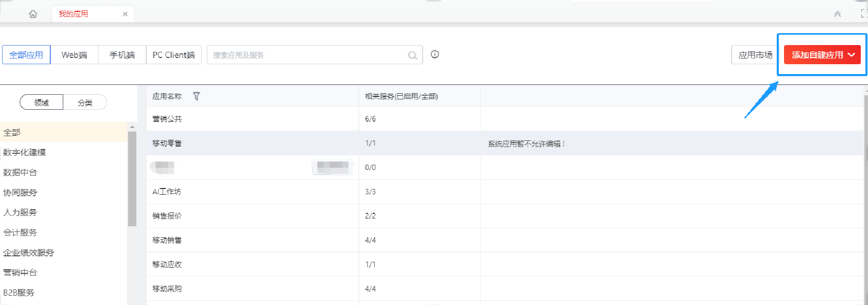
Task: Switch to PC Client端 tab
Action: pos(174,55)
